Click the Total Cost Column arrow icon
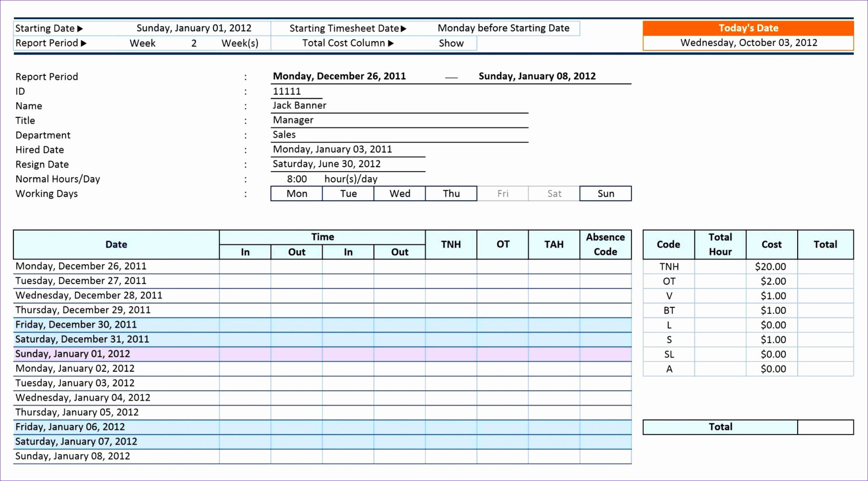This screenshot has width=868, height=481. [391, 43]
